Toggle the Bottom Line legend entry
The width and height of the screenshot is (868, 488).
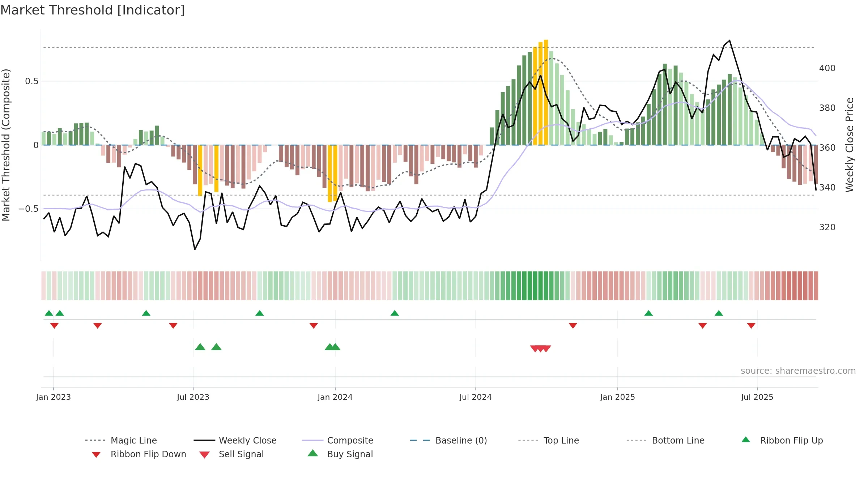tap(665, 440)
